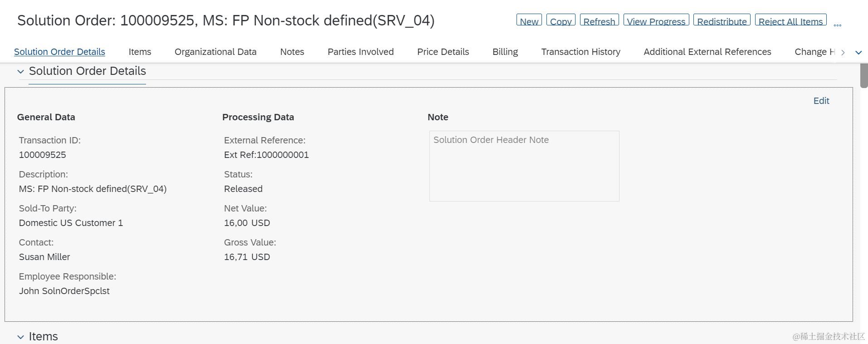Copy the solution order
This screenshot has width=868, height=344.
561,21
